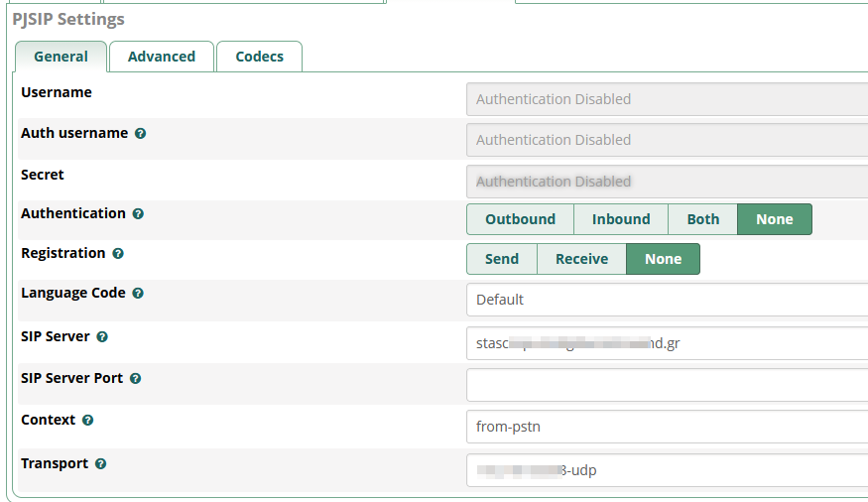Set Authentication to Outbound

[x=520, y=219]
